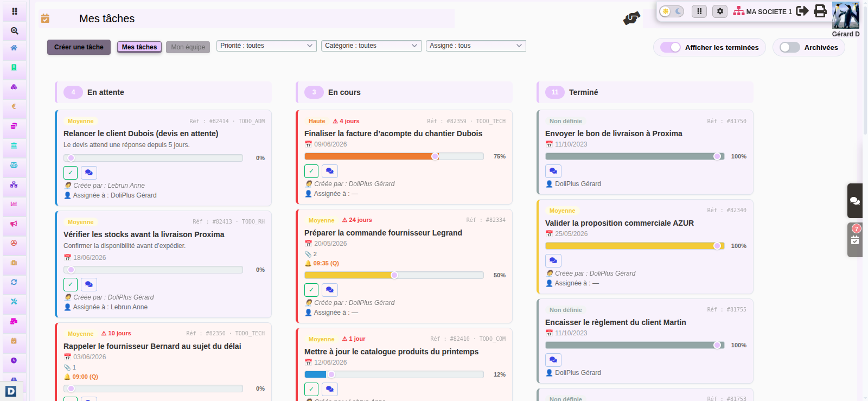Viewport: 868px width, 401px height.
Task: Open comments on Encaisser le règlement task
Action: click(553, 360)
